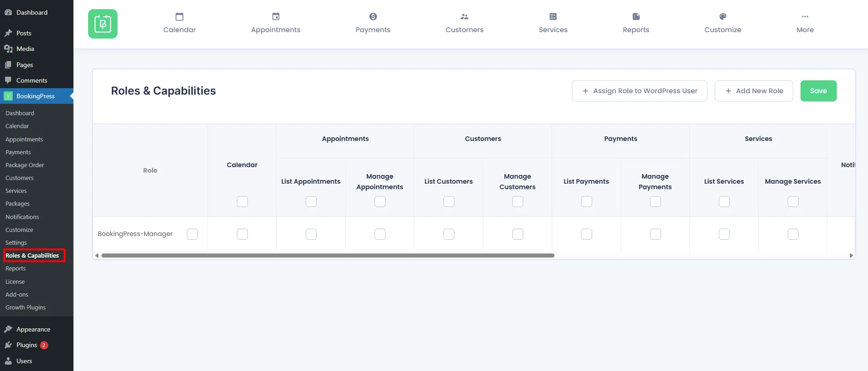
Task: Click the horizontal scrollbar under the table
Action: 328,255
